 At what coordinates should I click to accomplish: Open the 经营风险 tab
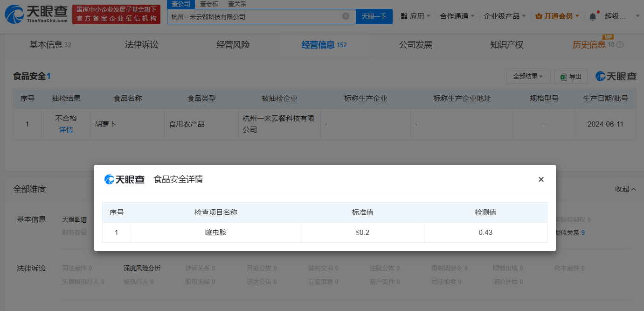point(233,45)
